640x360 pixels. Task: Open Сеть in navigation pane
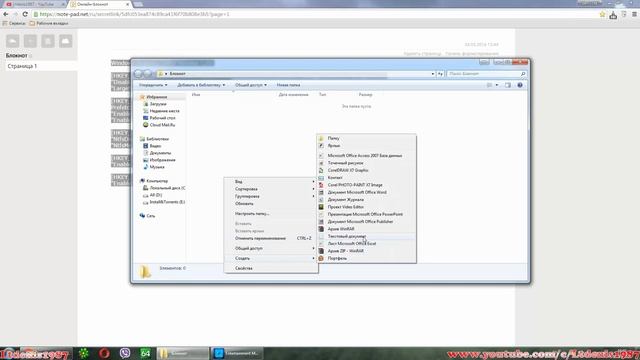(151, 216)
